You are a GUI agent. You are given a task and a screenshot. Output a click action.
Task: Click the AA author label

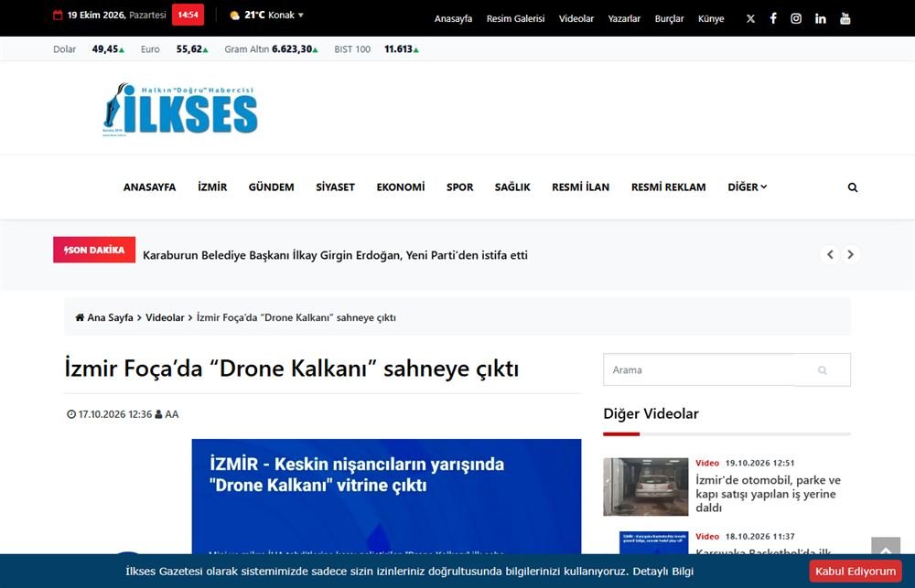point(172,414)
